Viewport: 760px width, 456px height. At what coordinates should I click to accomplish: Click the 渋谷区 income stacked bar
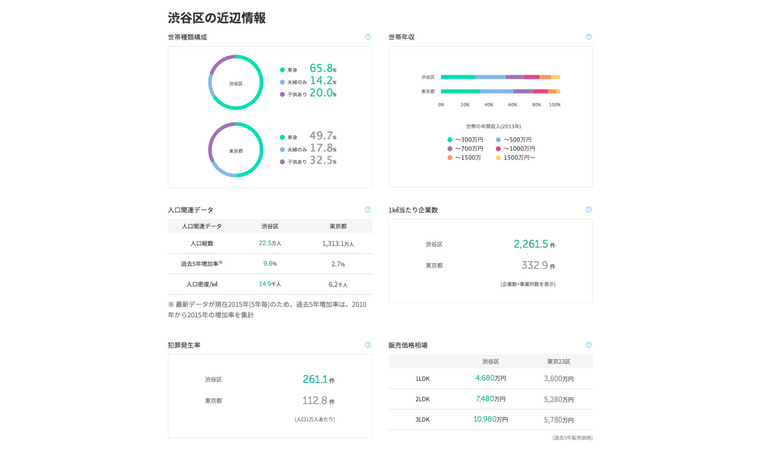[500, 77]
